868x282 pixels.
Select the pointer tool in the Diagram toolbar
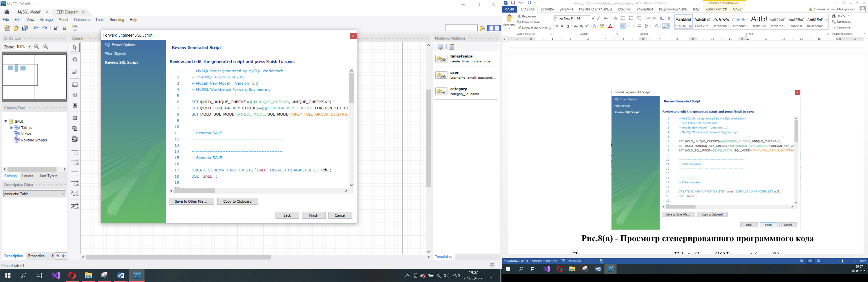75,48
